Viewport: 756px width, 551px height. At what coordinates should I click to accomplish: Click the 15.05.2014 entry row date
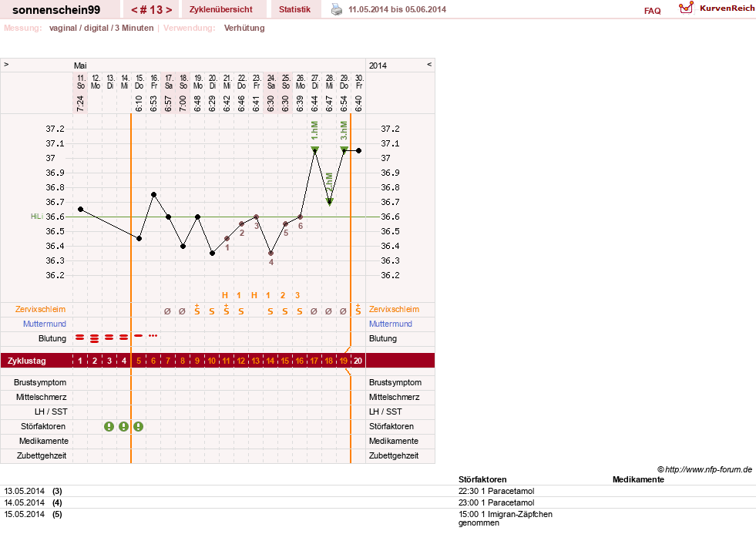24,514
